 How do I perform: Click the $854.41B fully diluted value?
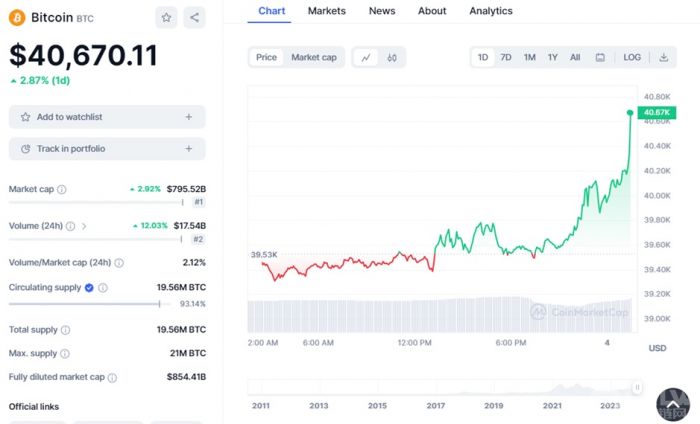click(186, 377)
